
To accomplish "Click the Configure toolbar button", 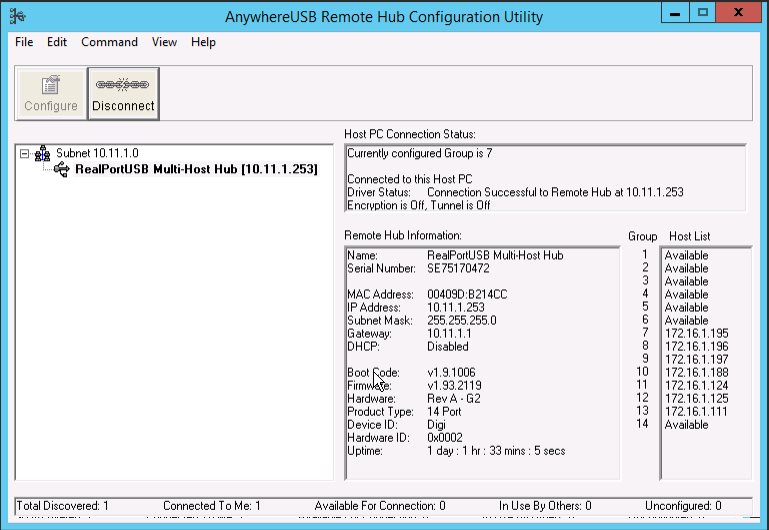I will pyautogui.click(x=51, y=94).
